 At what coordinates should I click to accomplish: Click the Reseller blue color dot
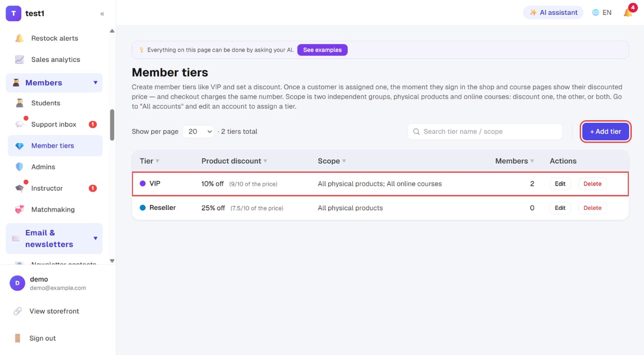coord(143,207)
